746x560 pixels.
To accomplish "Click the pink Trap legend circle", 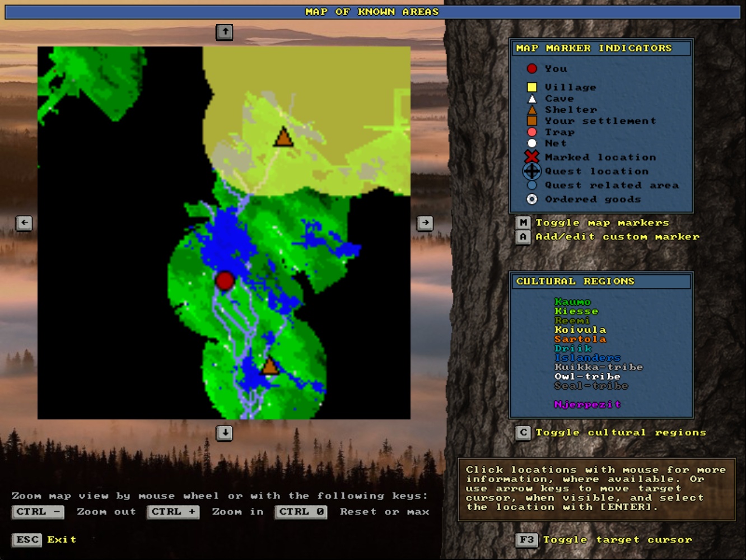I will [x=531, y=132].
